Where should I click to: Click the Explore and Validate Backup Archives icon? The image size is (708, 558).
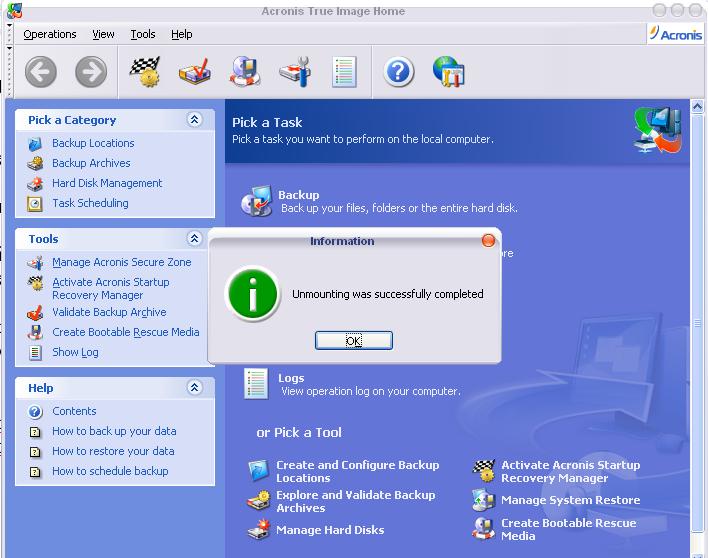pyautogui.click(x=259, y=501)
